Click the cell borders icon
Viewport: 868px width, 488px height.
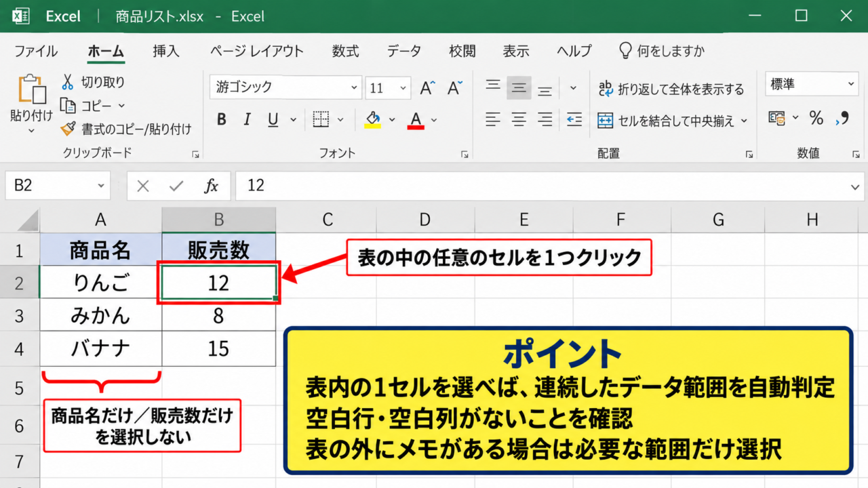coord(321,120)
